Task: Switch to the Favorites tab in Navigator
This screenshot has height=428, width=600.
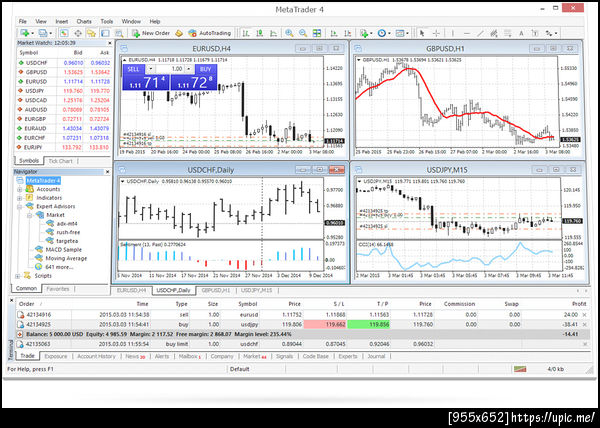Action: pyautogui.click(x=58, y=289)
